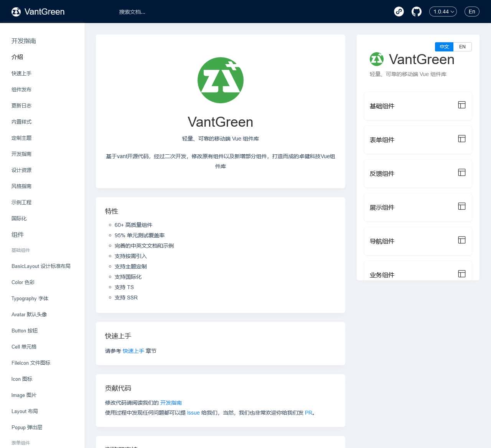Open Icon 图标 in the sidebar
This screenshot has height=448, width=491.
pos(22,379)
